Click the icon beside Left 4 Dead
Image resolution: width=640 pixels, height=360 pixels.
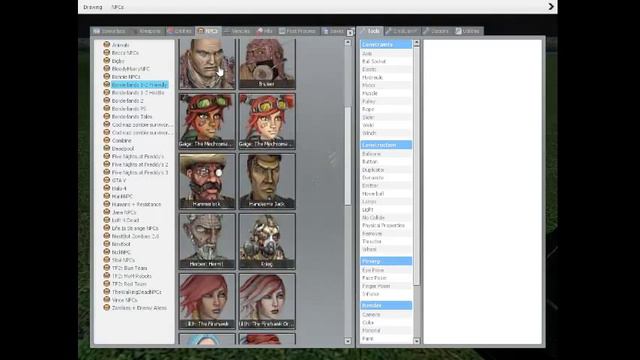(107, 220)
